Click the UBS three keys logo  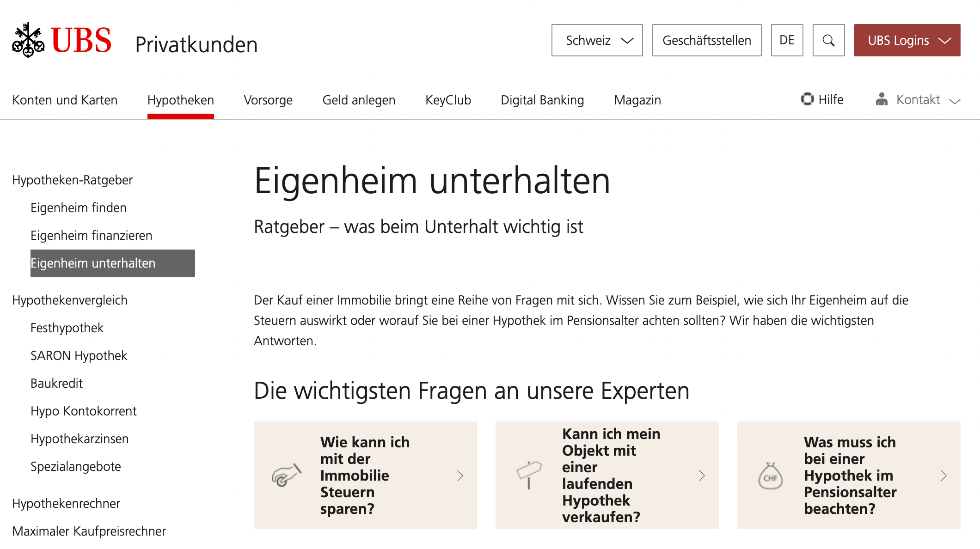(x=28, y=40)
